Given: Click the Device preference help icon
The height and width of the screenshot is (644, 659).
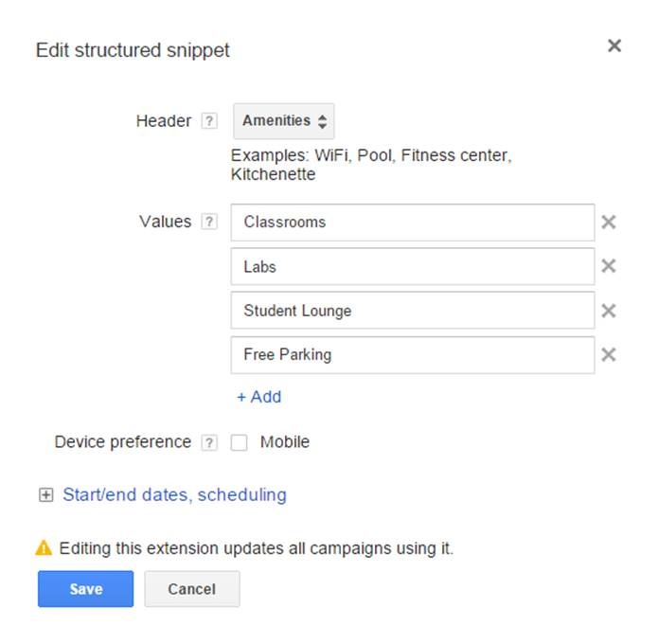Looking at the screenshot, I should point(210,442).
